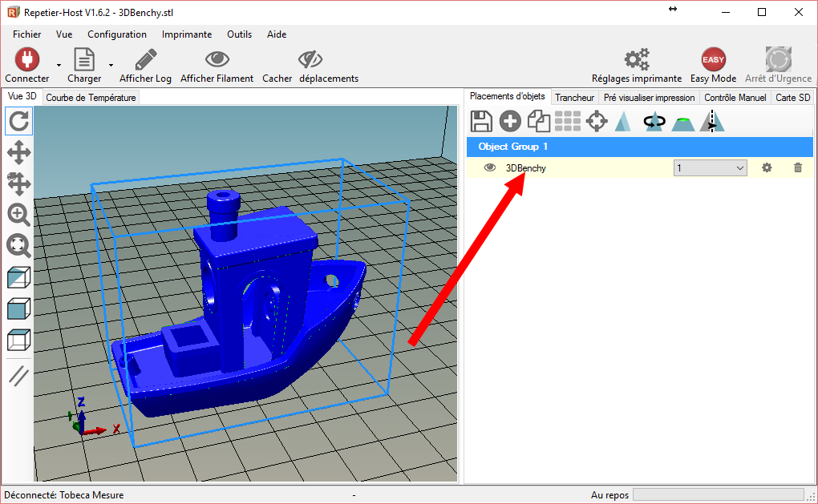Click the save object floppy icon
818x504 pixels.
[481, 122]
